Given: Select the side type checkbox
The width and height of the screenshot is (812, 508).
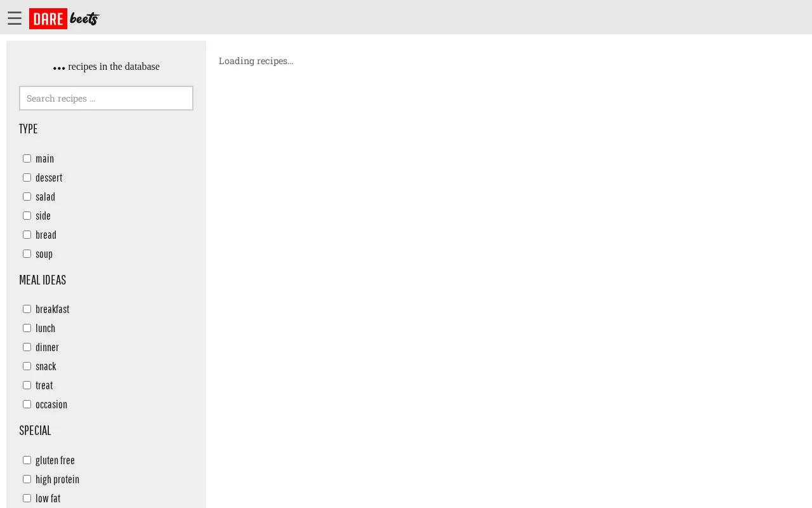Looking at the screenshot, I should point(27,215).
